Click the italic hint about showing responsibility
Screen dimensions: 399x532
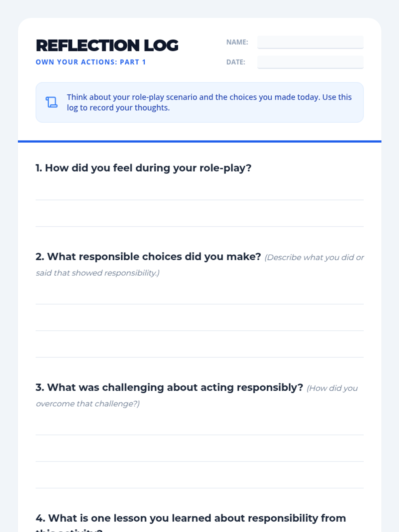pos(200,265)
